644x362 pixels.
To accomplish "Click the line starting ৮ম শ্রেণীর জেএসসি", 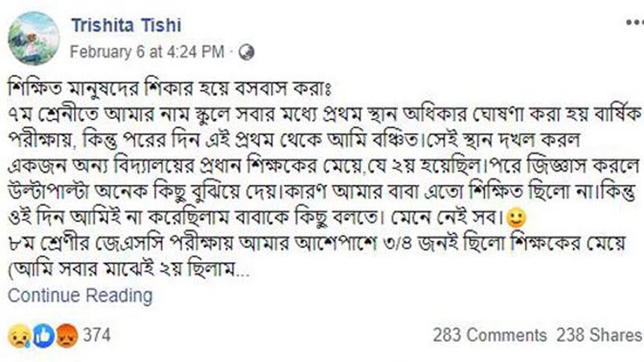I will (316, 244).
